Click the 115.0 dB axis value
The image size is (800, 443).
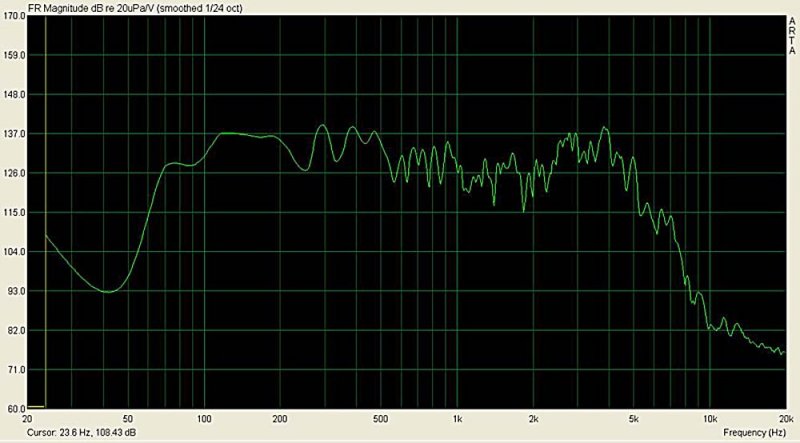coord(14,212)
